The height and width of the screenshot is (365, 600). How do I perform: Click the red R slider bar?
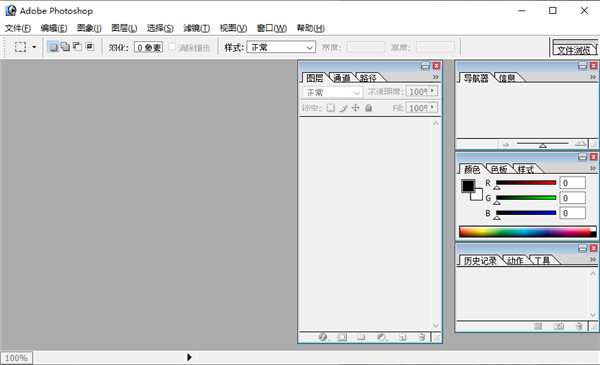(526, 182)
